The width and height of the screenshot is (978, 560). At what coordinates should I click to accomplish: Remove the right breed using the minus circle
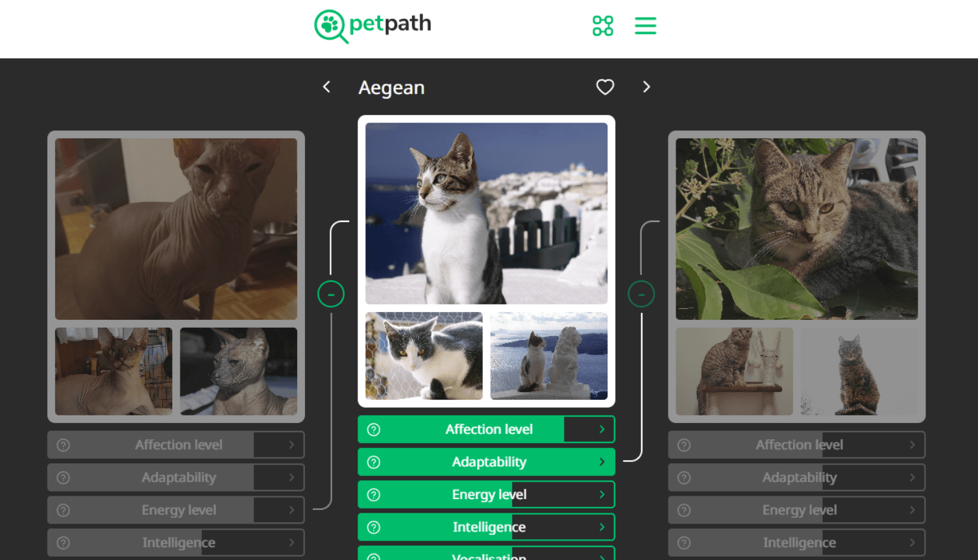point(641,293)
